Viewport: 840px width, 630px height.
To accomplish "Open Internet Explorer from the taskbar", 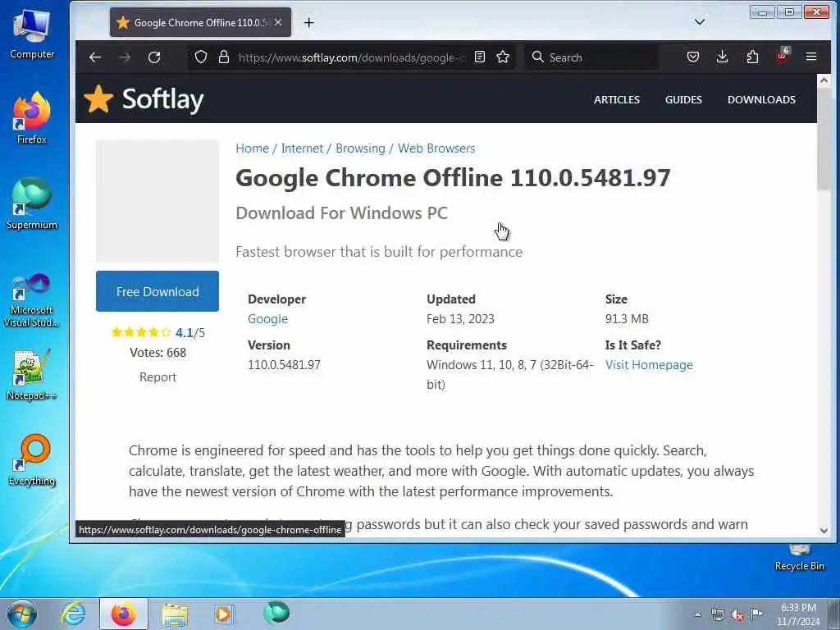I will click(x=73, y=614).
